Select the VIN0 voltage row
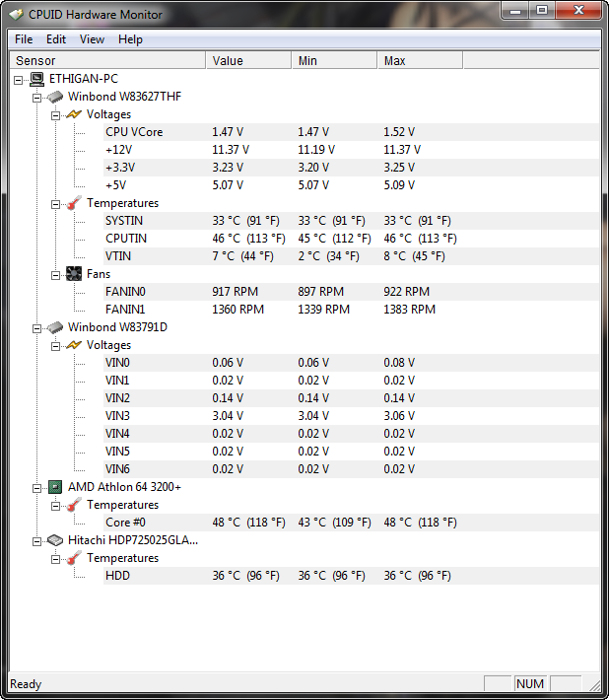 point(351,363)
